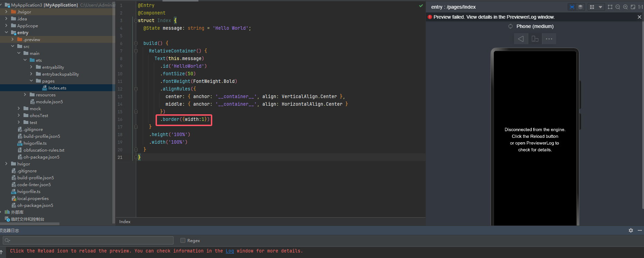This screenshot has width=644, height=258.
Task: Collapse the pages folder
Action: pos(31,81)
